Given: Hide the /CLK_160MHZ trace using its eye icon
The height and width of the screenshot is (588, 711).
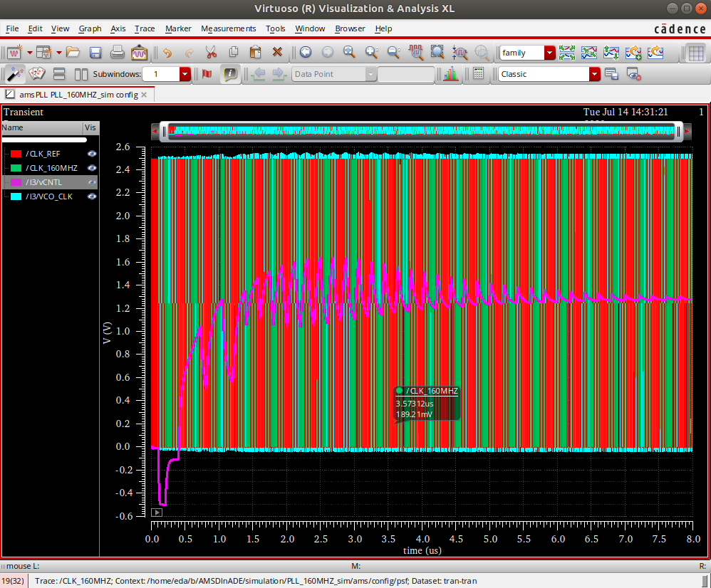Looking at the screenshot, I should point(91,168).
